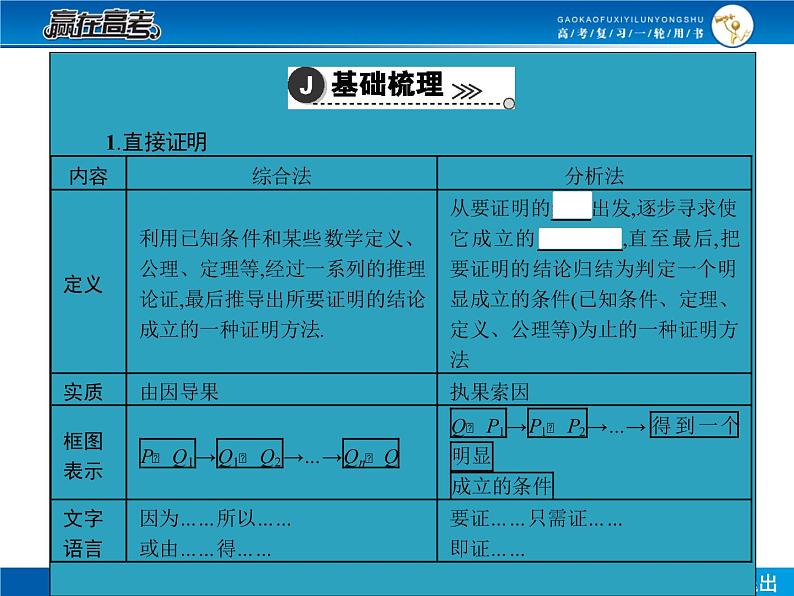Click the P1 P2 flow box
The image size is (794, 596).
coord(558,423)
